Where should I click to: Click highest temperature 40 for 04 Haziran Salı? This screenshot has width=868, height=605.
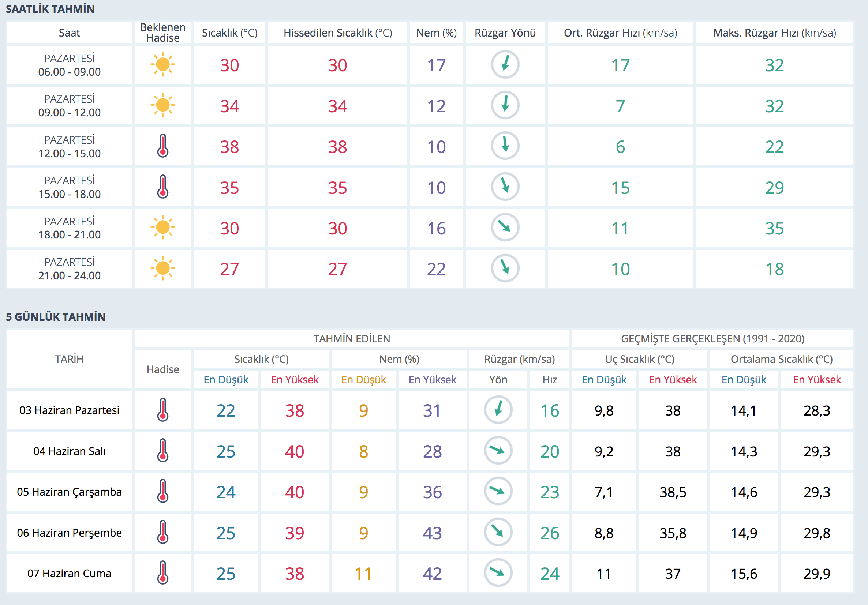coord(294,451)
